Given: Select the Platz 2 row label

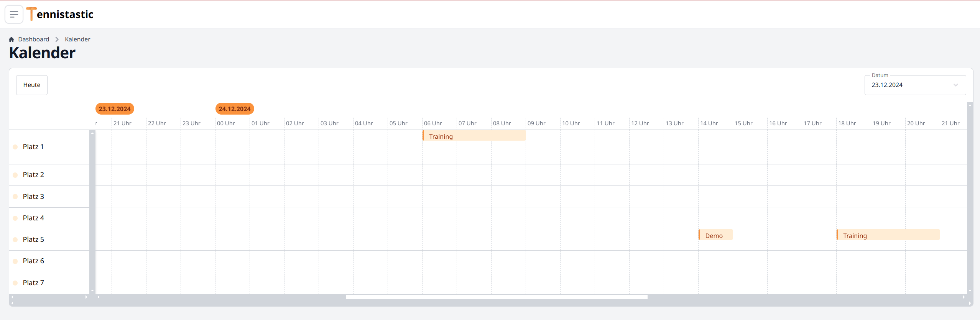Looking at the screenshot, I should pos(33,175).
